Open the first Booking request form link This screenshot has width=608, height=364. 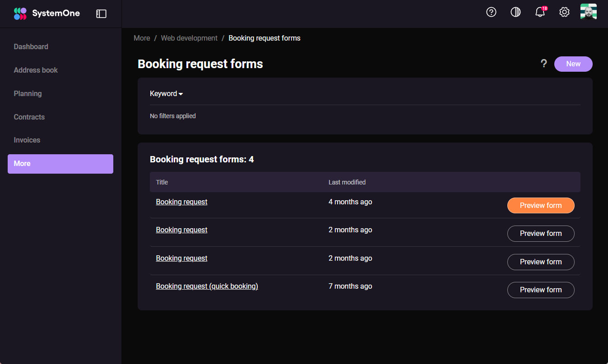pyautogui.click(x=181, y=202)
